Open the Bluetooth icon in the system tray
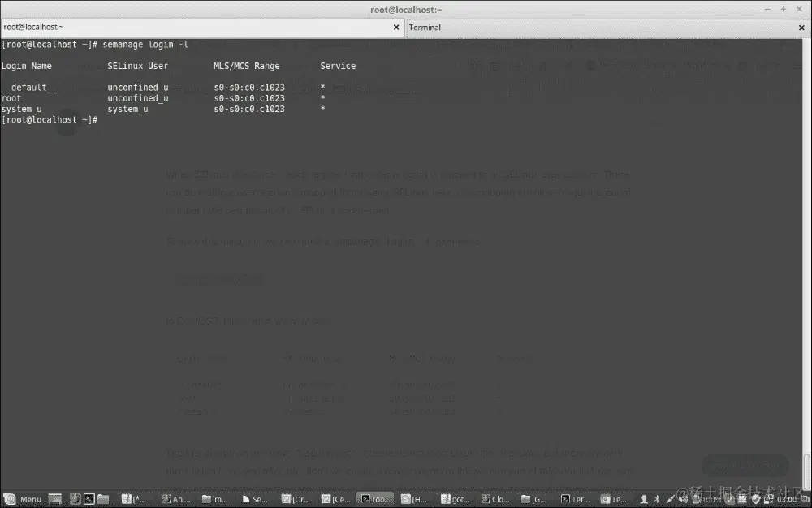This screenshot has width=812, height=508. point(655,499)
